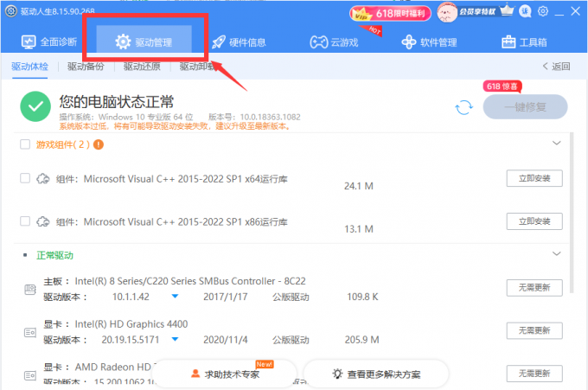Viewport: 588px width, 390px height.
Task: Select the 驱动备份 sub-tab
Action: [x=86, y=67]
